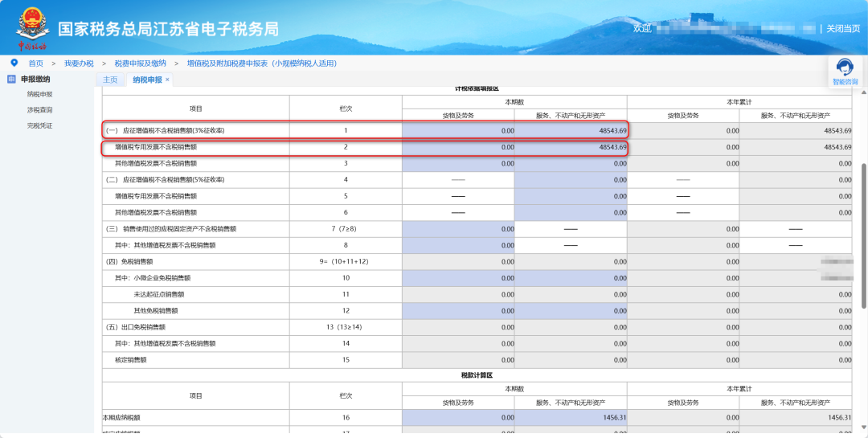Click the row label 核定销售额
Screen dimensions: 868x438
[131, 360]
